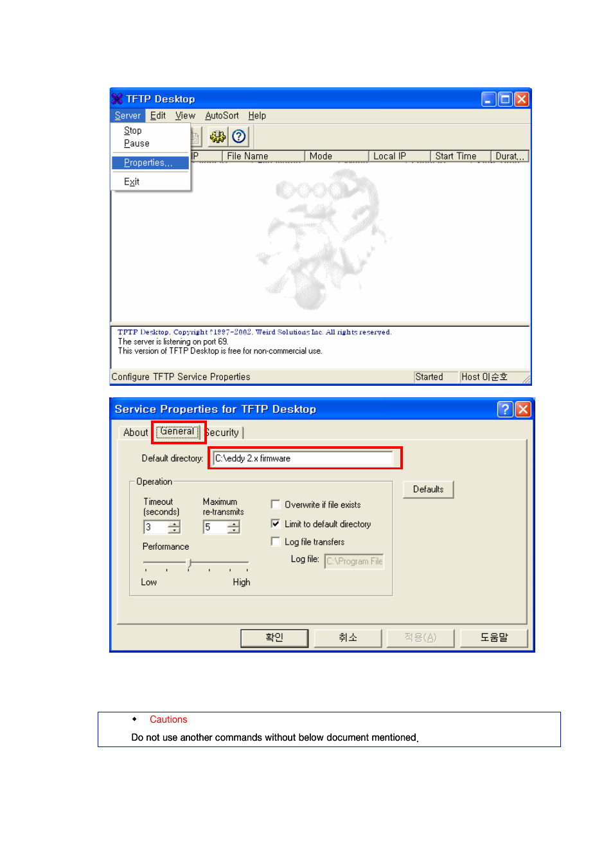The height and width of the screenshot is (868, 613).
Task: Maximize the TFTP Desktop window
Action: [x=505, y=99]
